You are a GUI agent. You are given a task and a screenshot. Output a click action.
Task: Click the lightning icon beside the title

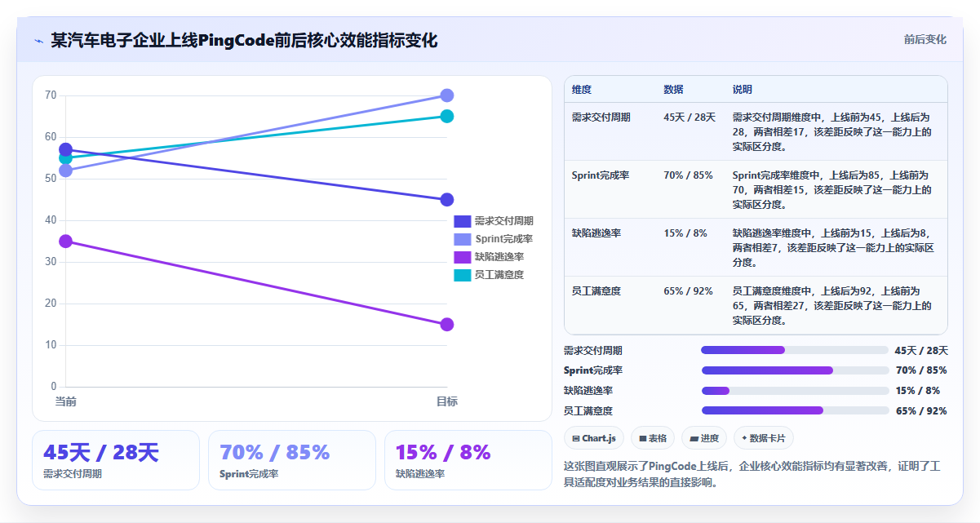click(x=38, y=41)
